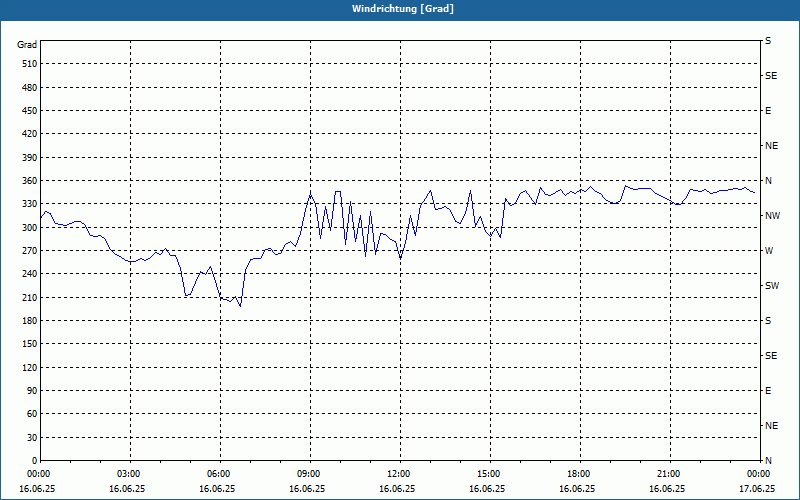Image resolution: width=800 pixels, height=500 pixels.
Task: Select the 90 y-axis value
Action: [x=32, y=391]
